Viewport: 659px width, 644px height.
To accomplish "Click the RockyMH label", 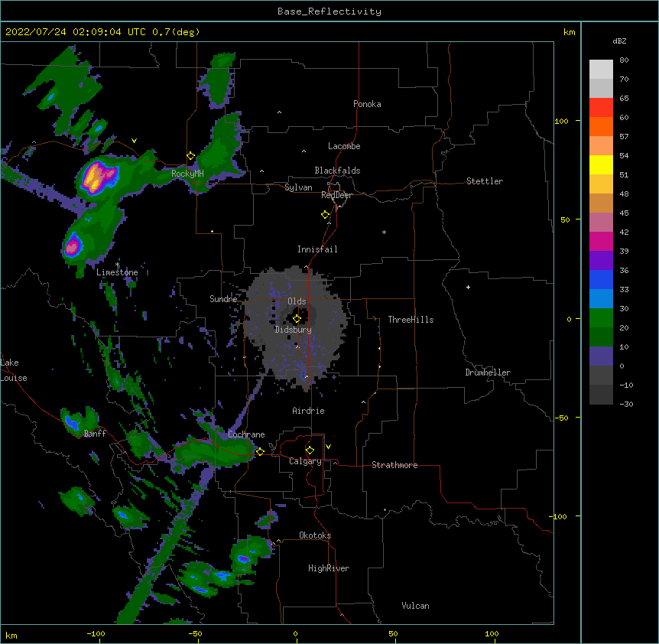I will [187, 174].
